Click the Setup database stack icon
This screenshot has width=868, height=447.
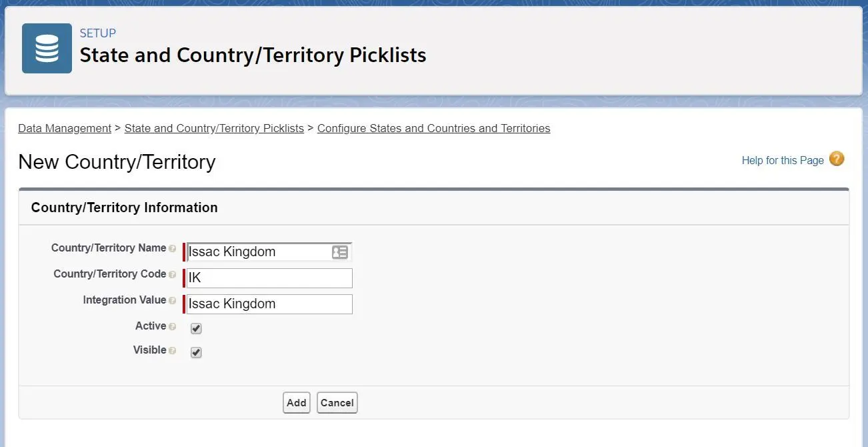[47, 49]
